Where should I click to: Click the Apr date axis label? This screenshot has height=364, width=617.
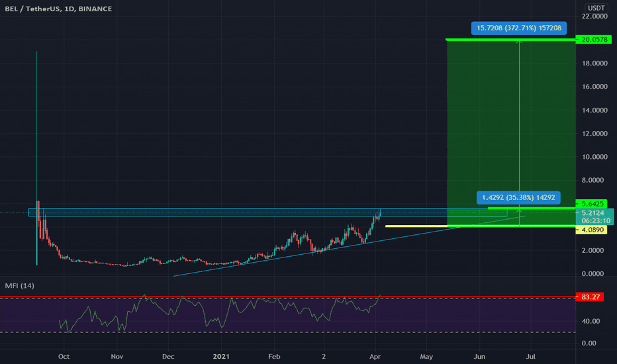click(375, 357)
